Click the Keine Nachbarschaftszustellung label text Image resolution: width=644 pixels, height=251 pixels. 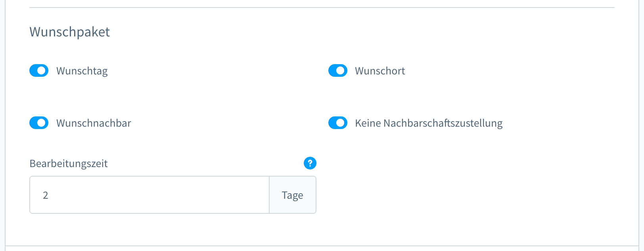[x=429, y=123]
